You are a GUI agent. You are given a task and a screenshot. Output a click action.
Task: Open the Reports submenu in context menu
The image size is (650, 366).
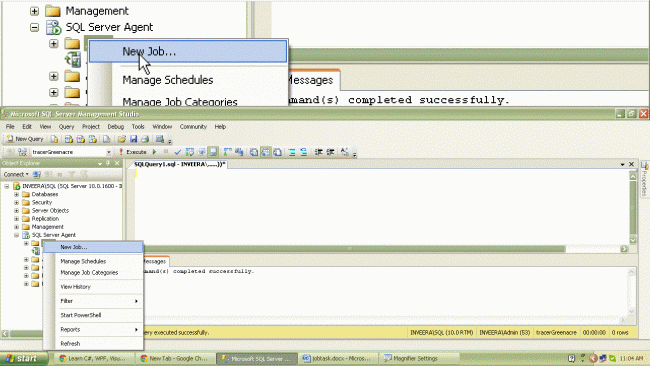(93, 330)
